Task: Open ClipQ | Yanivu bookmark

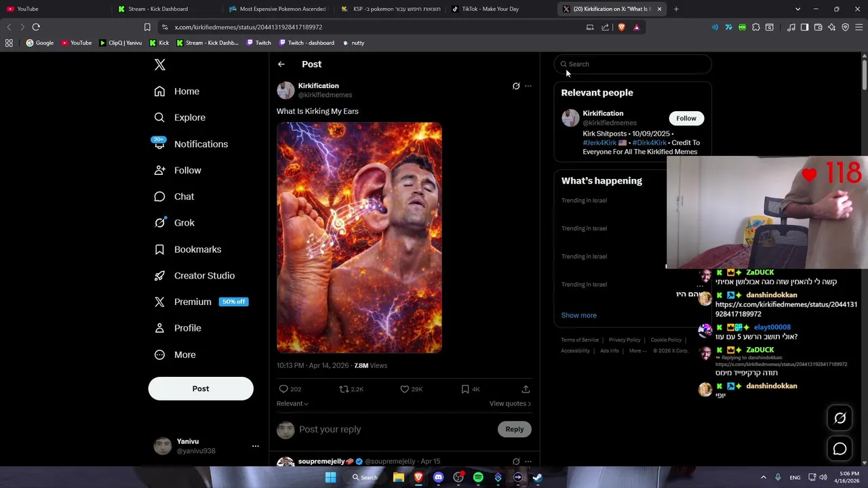Action: point(121,43)
